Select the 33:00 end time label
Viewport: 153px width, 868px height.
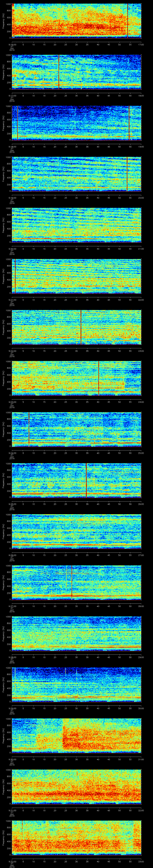point(141,861)
